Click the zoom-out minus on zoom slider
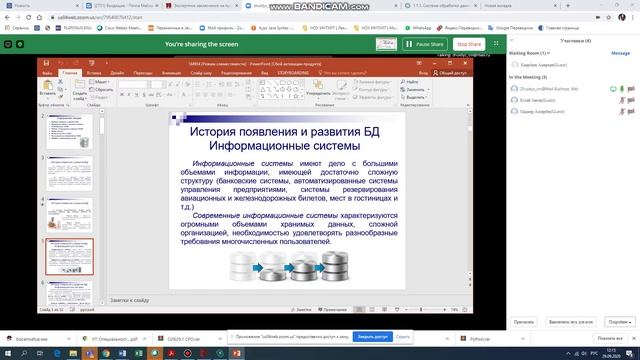The width and height of the screenshot is (640, 360). point(406,310)
